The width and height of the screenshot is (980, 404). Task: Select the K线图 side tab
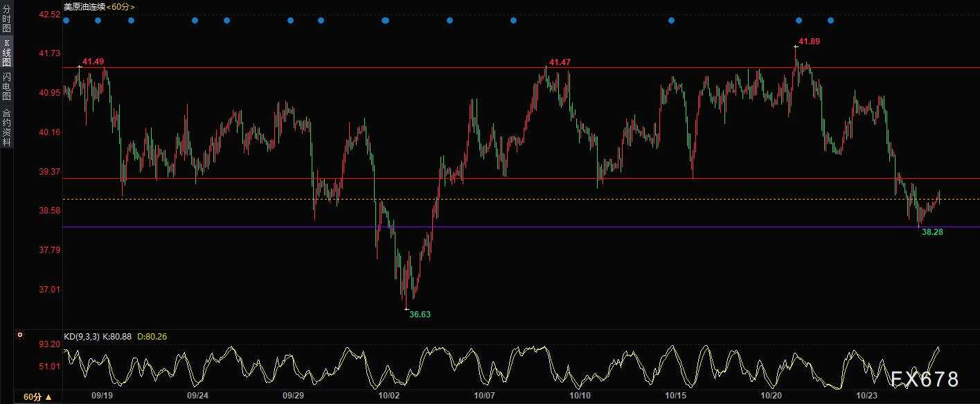(x=6, y=53)
